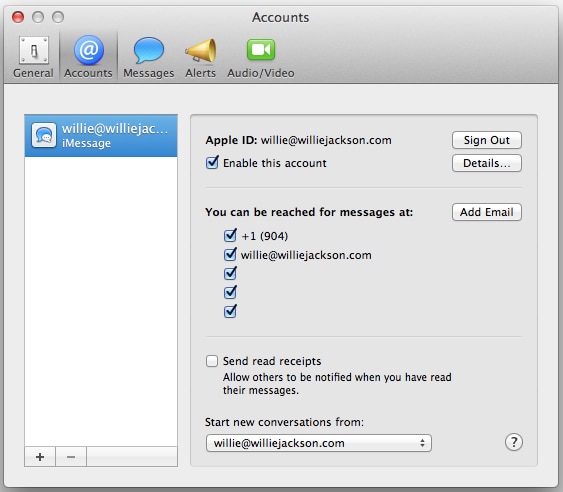Open Audio/Video camera preferences
Screen dimensions: 563x492
(x=261, y=57)
